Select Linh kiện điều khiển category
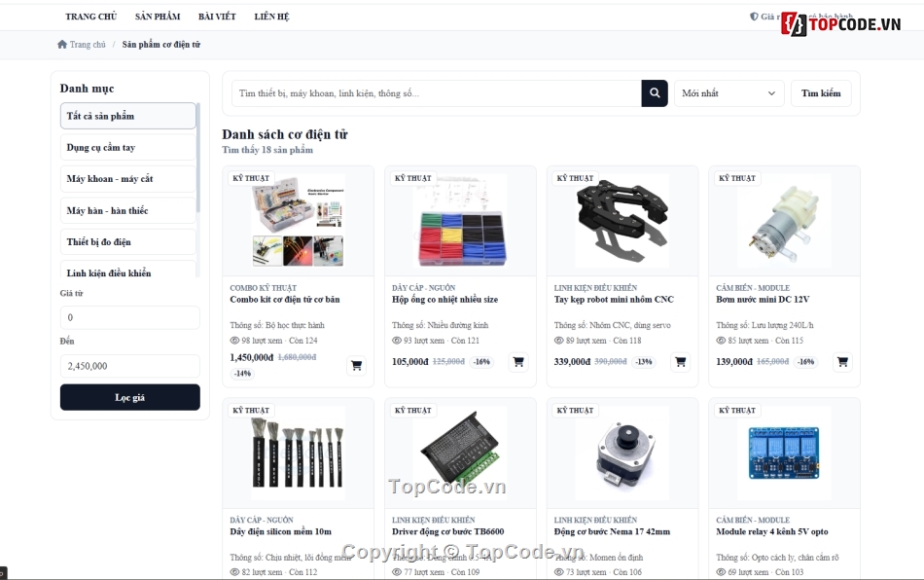Image resolution: width=924 pixels, height=580 pixels. [127, 270]
